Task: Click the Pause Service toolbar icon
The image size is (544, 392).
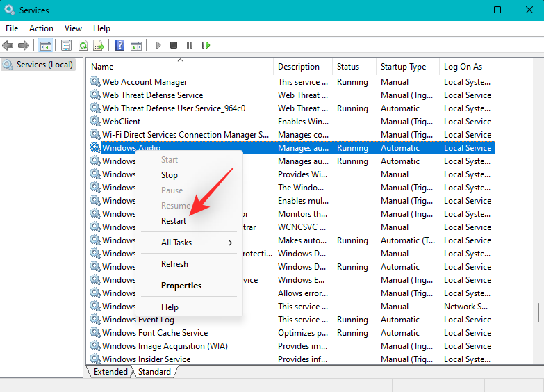Action: pos(190,45)
